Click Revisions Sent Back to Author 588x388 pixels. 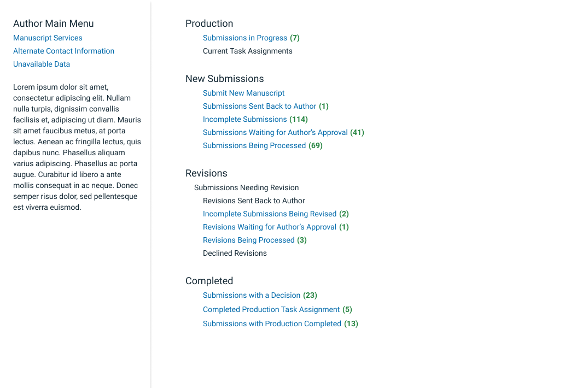pos(254,201)
